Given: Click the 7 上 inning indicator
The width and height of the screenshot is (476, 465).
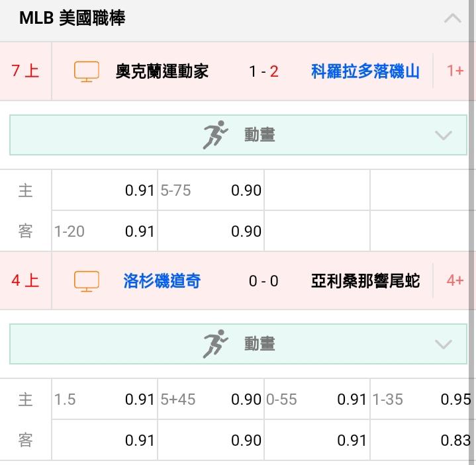Looking at the screenshot, I should point(26,71).
